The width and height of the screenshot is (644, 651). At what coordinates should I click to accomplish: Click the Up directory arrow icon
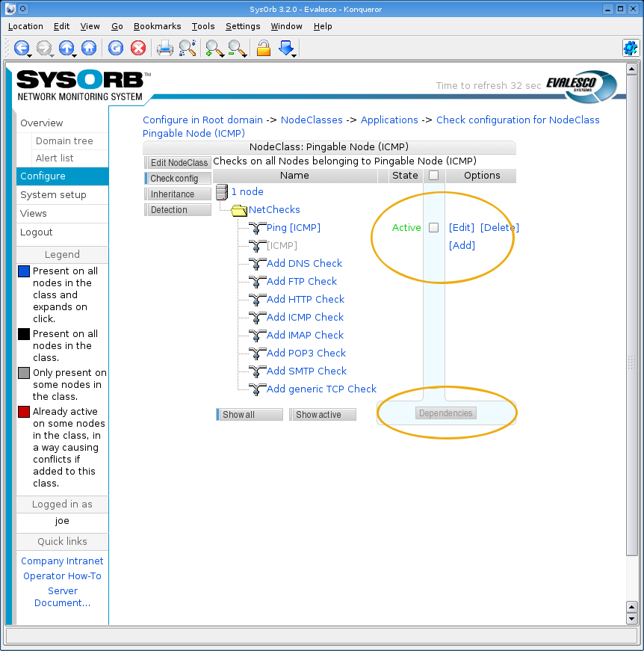click(66, 48)
